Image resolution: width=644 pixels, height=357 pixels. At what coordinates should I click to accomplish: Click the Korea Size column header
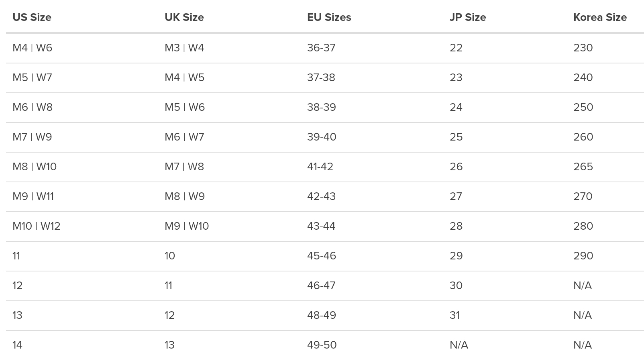[600, 17]
